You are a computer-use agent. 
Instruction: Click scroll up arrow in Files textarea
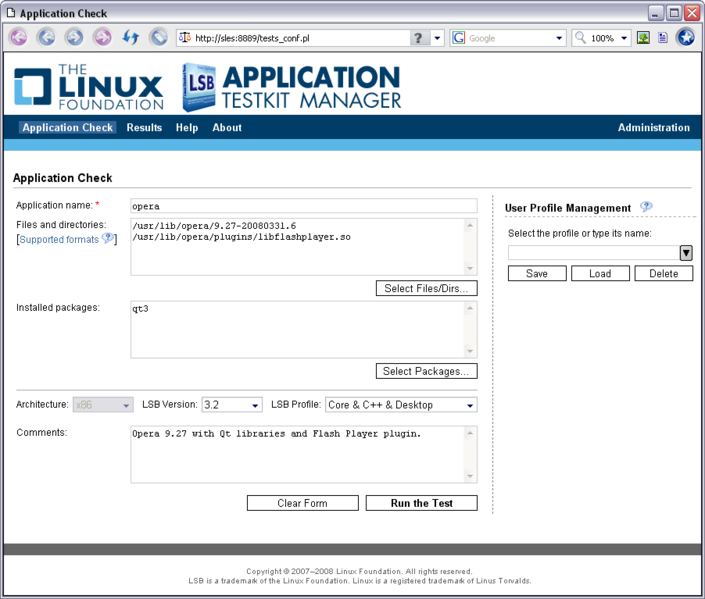(470, 225)
